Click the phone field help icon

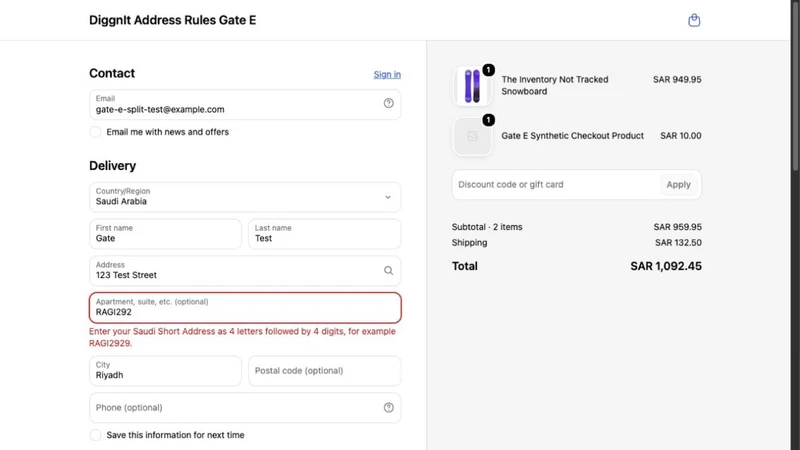(388, 407)
